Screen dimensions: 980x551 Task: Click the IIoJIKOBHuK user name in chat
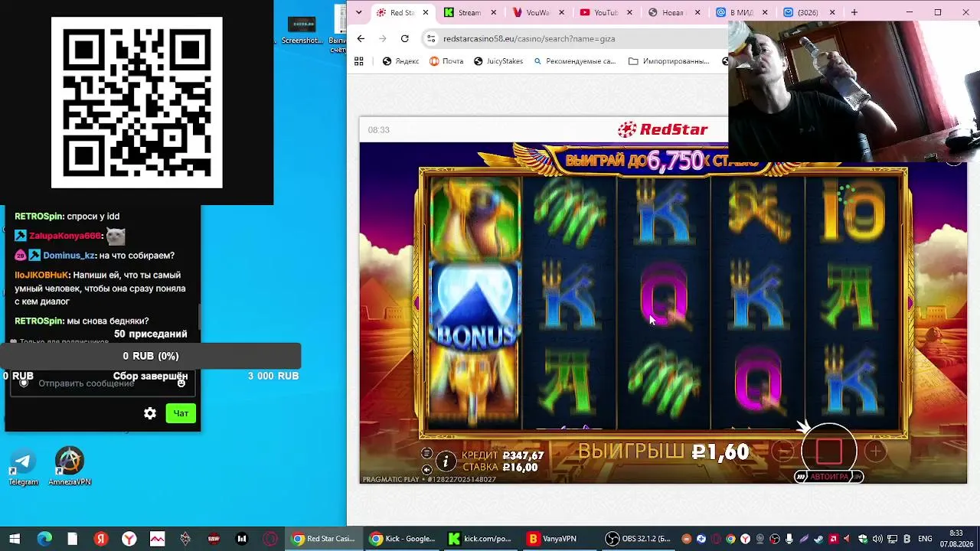[42, 275]
